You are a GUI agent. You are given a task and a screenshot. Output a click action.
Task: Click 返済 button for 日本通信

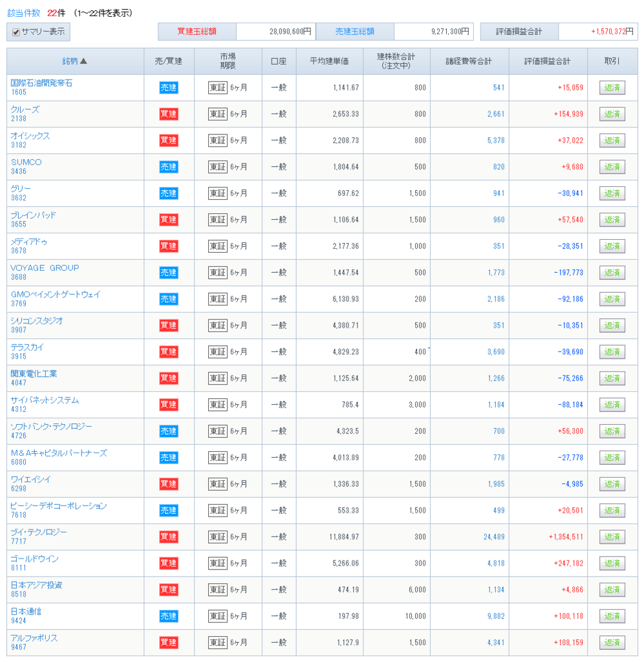click(x=612, y=616)
